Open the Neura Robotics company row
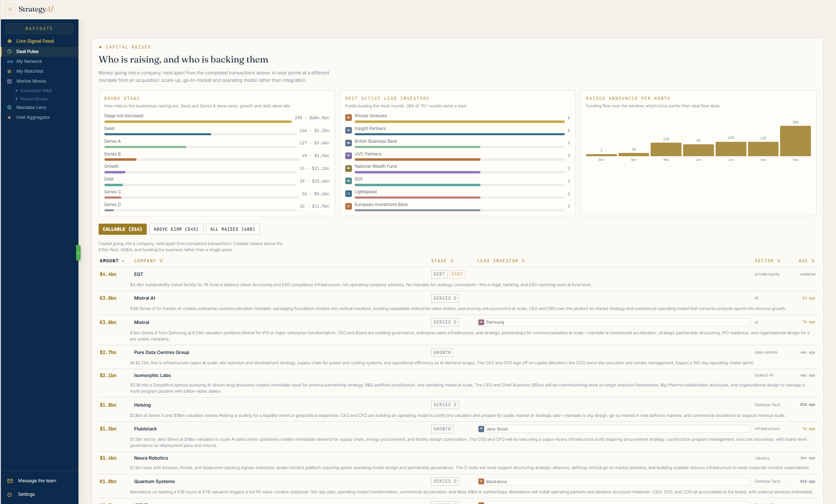The width and height of the screenshot is (836, 504). click(x=457, y=463)
